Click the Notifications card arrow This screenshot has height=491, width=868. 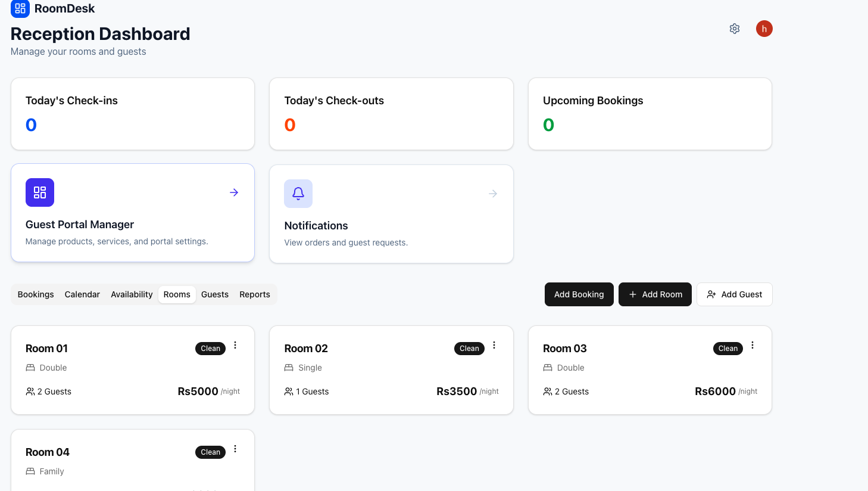coord(493,194)
